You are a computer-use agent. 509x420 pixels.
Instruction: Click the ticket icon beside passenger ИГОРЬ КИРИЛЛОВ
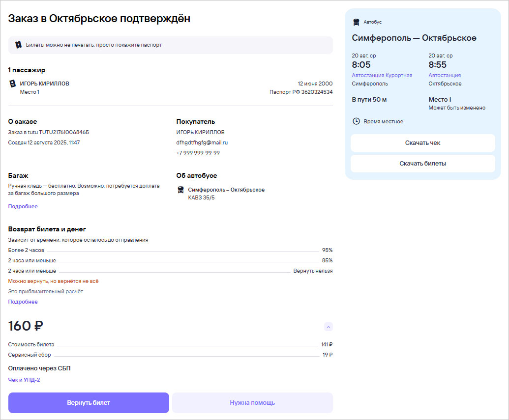click(13, 84)
